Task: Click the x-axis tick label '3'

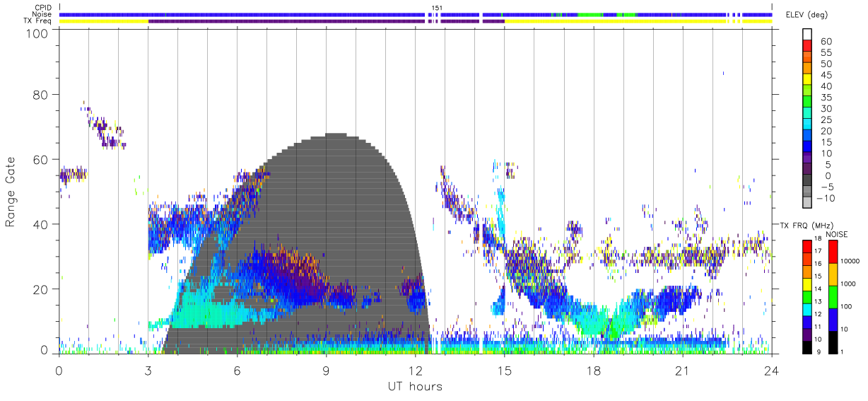Action: (148, 371)
